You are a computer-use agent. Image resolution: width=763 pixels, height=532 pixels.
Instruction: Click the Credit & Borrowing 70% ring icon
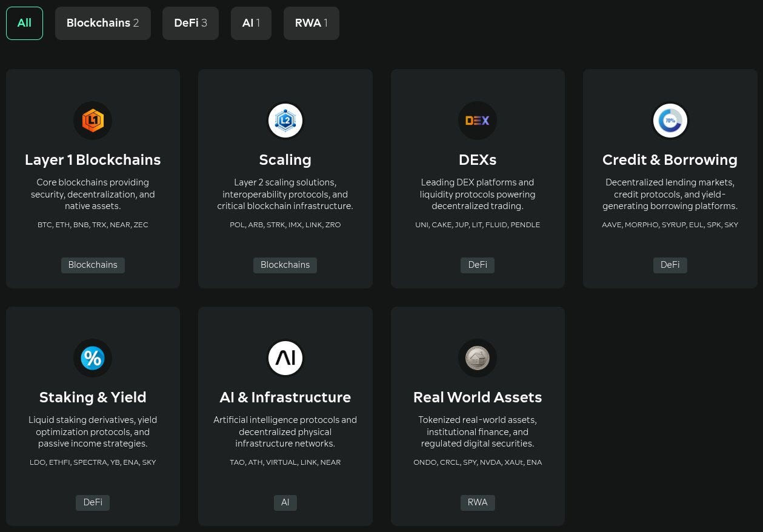coord(670,121)
